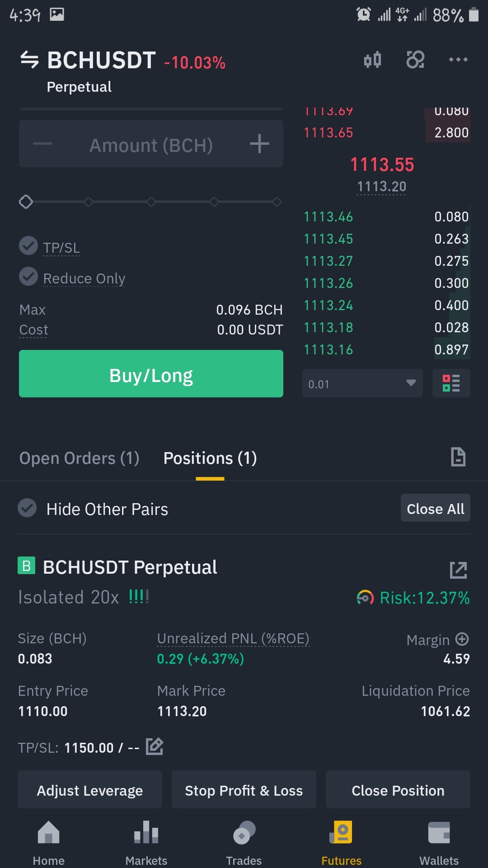Tap the green Buy/Long button
The image size is (488, 868).
[151, 374]
